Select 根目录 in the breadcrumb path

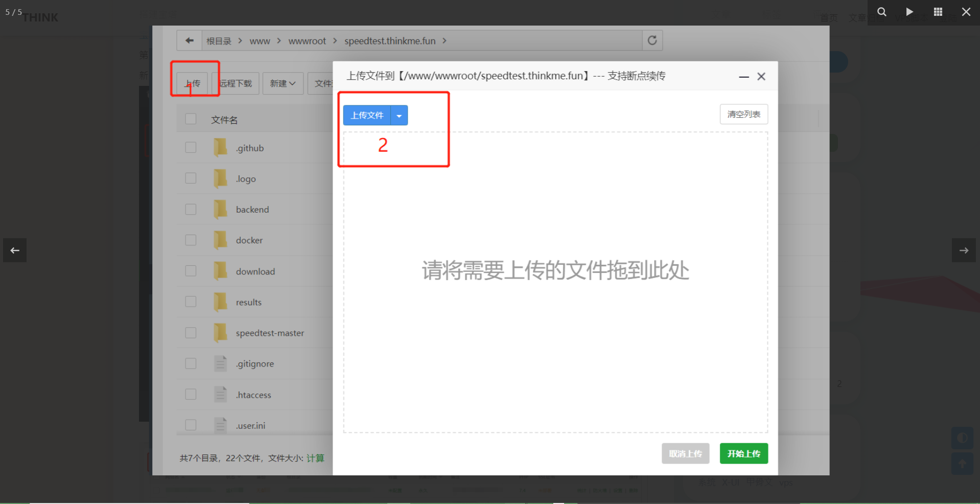pos(219,41)
